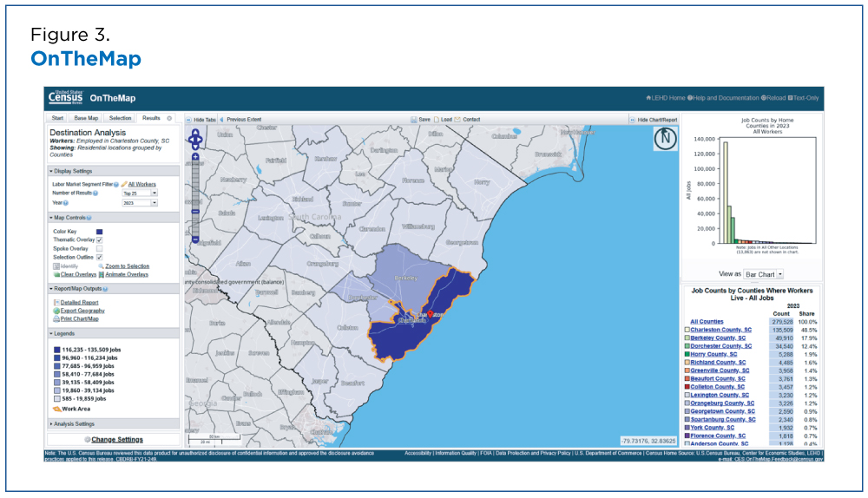
Task: Click the Export Geography globe icon
Action: pos(56,311)
